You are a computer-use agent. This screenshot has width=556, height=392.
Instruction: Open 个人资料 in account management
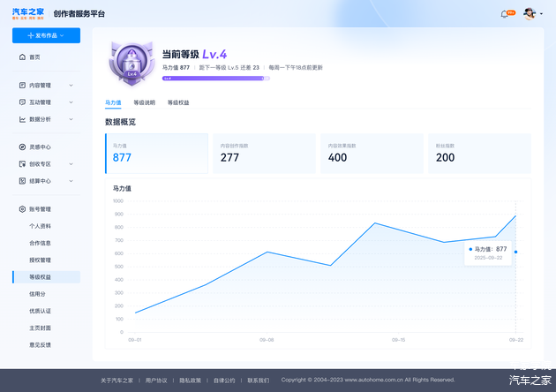click(x=41, y=226)
